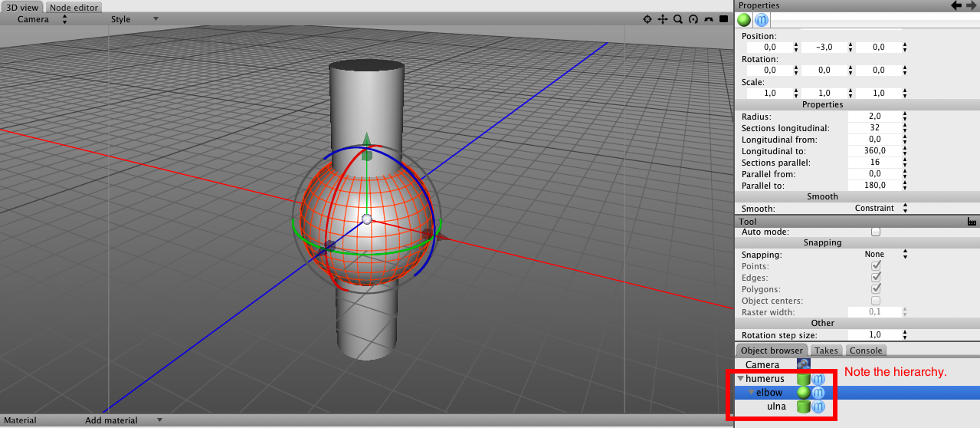Click the back arrow in Properties header
The width and height of the screenshot is (980, 428).
click(955, 5)
